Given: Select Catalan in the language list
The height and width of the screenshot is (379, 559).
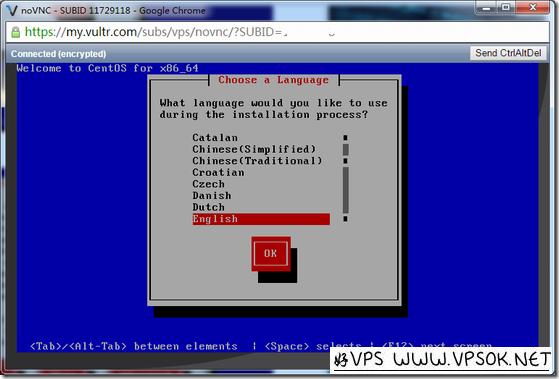Looking at the screenshot, I should pyautogui.click(x=215, y=138).
